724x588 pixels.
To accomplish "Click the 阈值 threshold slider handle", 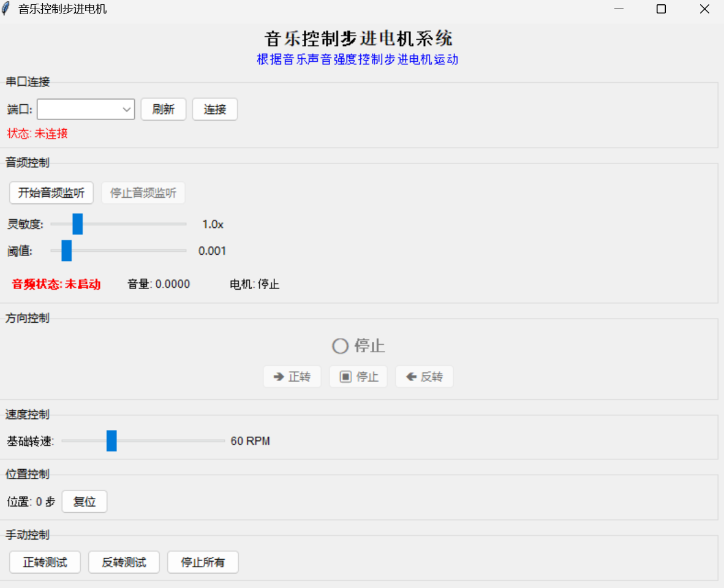I will [66, 251].
